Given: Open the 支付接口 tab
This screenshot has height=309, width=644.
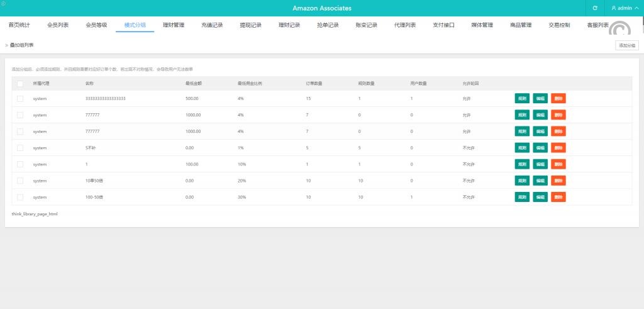Looking at the screenshot, I should (x=443, y=25).
